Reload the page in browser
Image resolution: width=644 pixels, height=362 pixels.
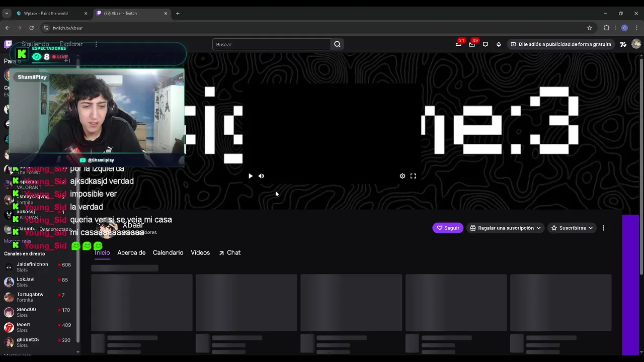31,28
